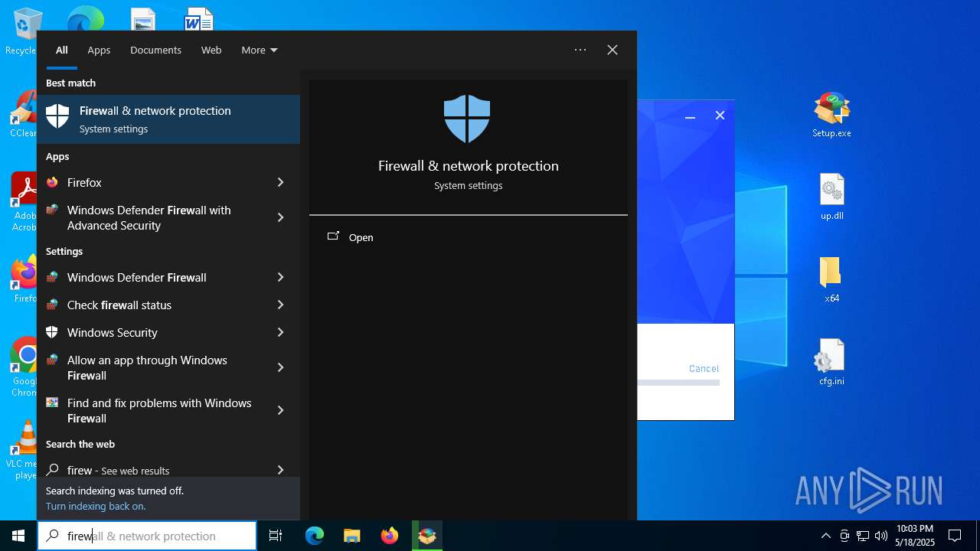Open File Explorer from the taskbar

(x=351, y=536)
